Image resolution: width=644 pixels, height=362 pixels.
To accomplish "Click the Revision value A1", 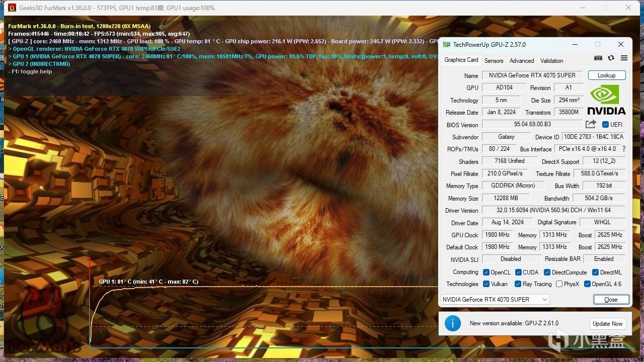I will click(x=569, y=87).
